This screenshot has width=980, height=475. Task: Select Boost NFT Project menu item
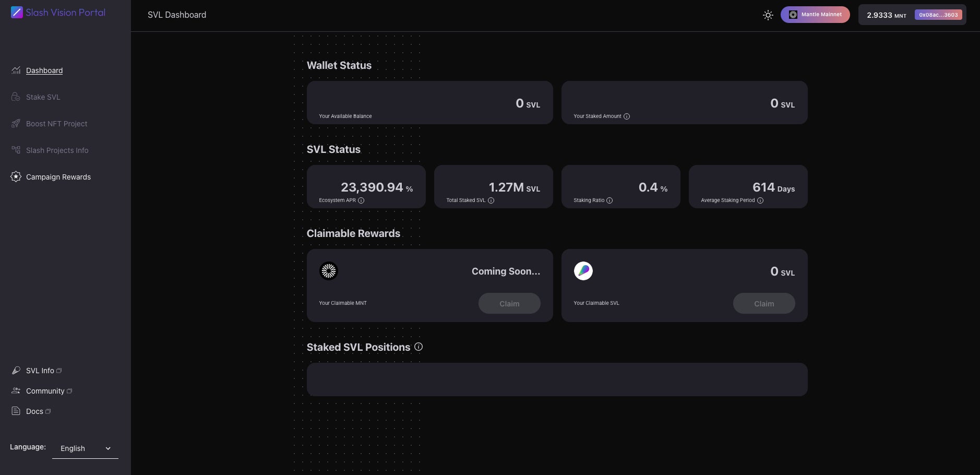(x=56, y=124)
